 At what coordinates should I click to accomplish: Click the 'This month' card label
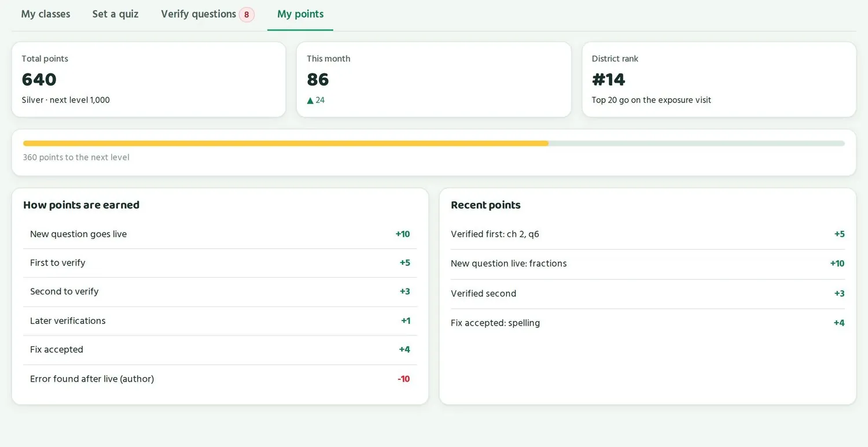point(329,59)
